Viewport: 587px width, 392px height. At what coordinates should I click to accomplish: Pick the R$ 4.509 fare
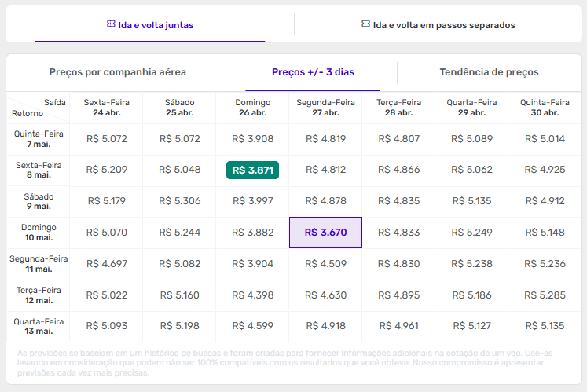(325, 264)
